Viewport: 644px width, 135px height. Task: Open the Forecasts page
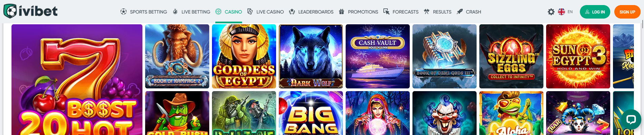[401, 12]
